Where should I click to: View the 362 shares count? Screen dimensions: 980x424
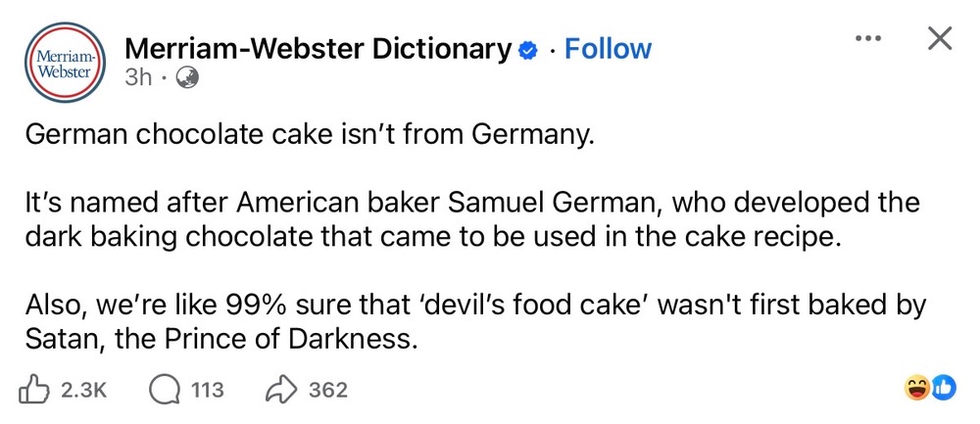[328, 390]
